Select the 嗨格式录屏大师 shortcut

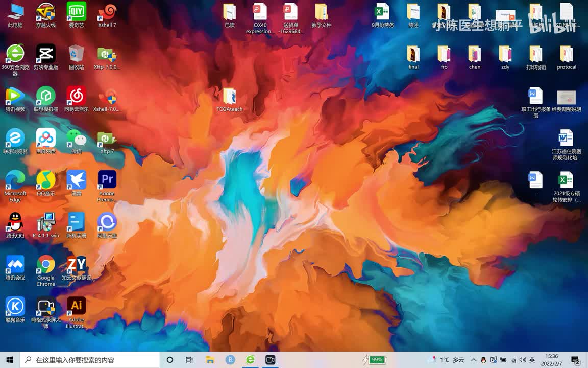click(46, 312)
